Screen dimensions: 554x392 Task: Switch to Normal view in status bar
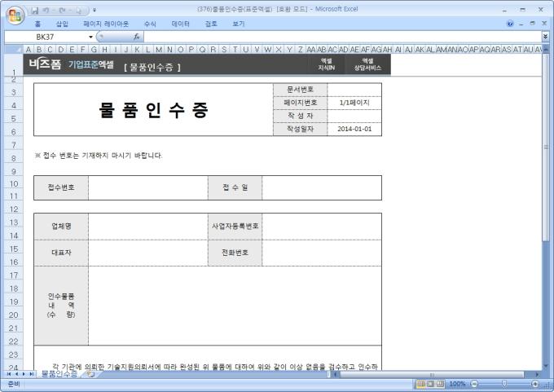pyautogui.click(x=421, y=383)
